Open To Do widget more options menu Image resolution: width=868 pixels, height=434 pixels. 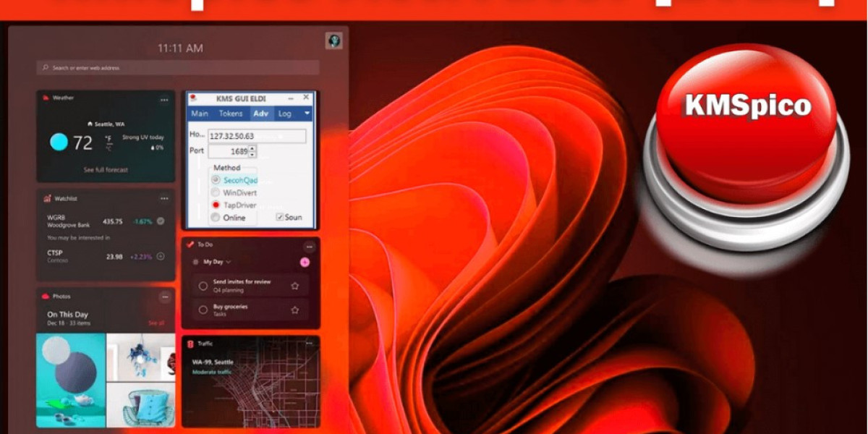tap(309, 247)
